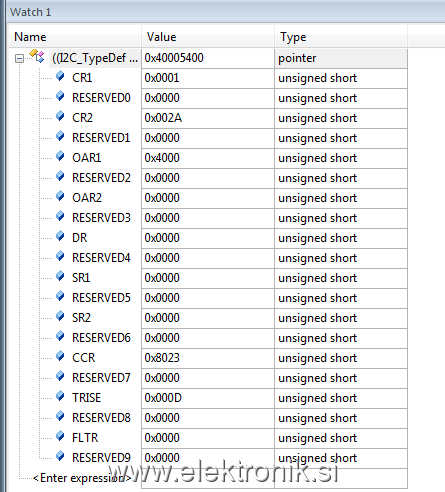Click the diamond icon beside FLTR
The width and height of the screenshot is (445, 492).
60,436
